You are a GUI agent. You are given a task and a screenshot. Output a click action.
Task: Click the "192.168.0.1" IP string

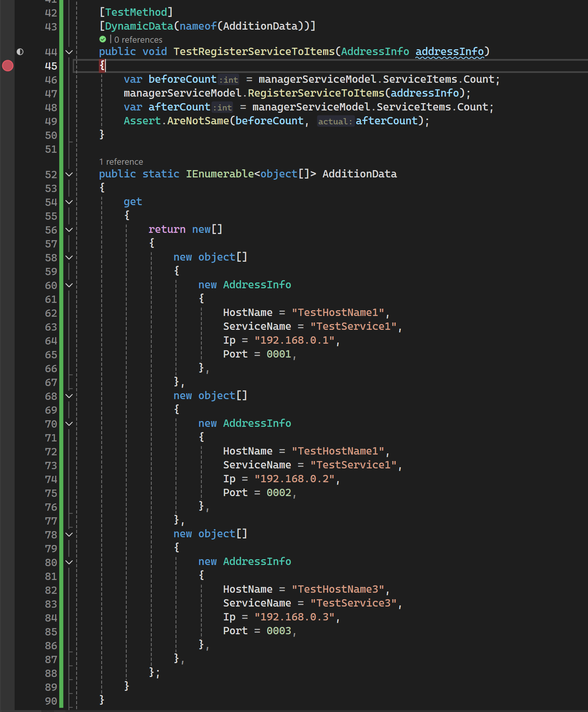[x=295, y=340]
